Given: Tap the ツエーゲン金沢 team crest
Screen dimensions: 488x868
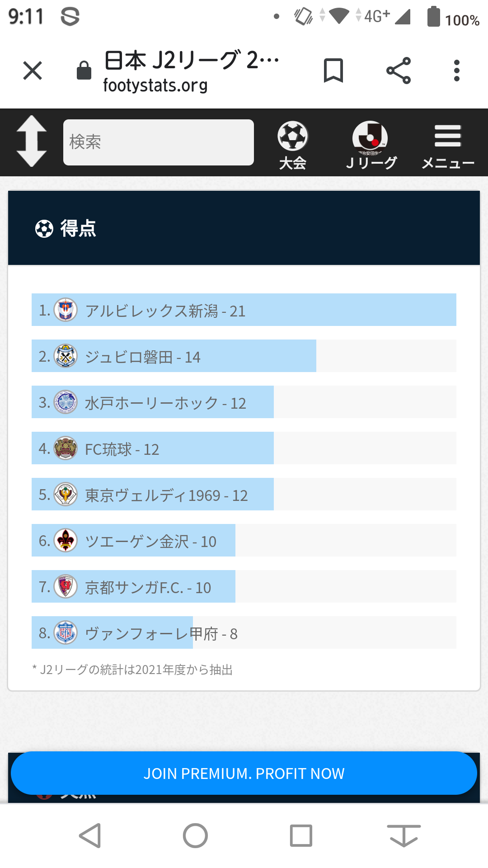Looking at the screenshot, I should (x=66, y=541).
